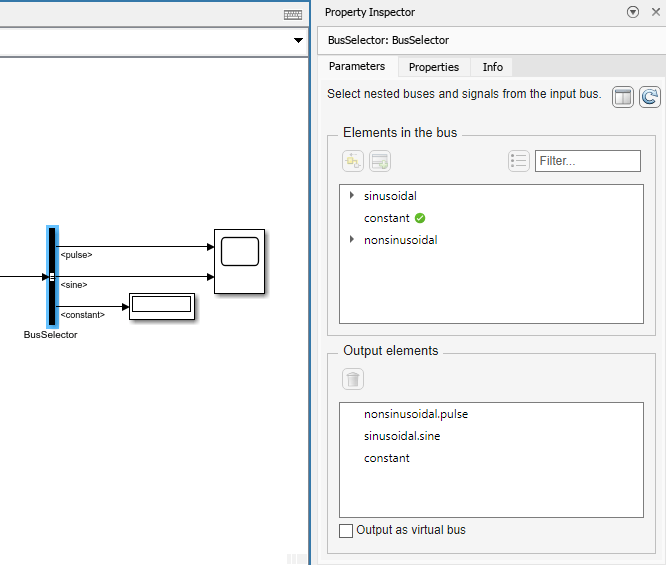666x565 pixels.
Task: Click into the Filter text field
Action: pyautogui.click(x=588, y=161)
